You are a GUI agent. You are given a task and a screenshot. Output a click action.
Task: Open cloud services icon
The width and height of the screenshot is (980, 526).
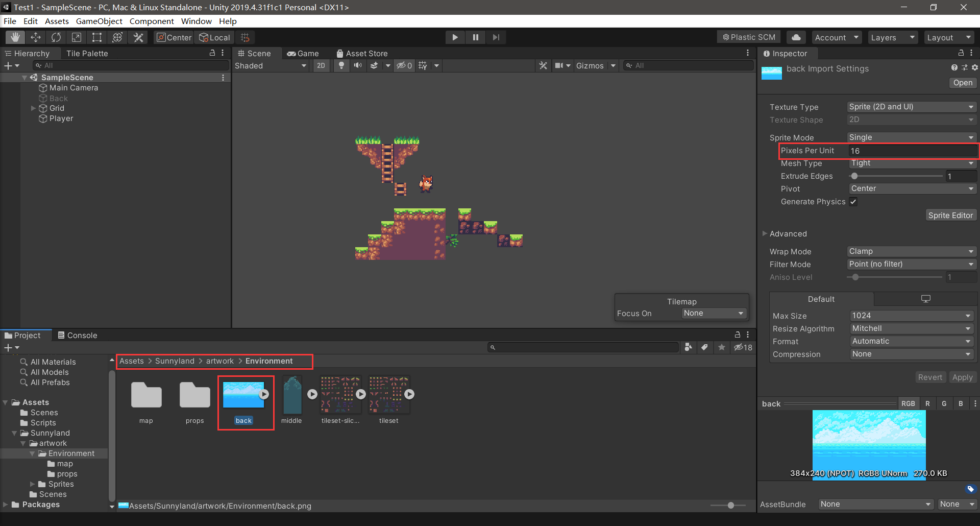796,37
